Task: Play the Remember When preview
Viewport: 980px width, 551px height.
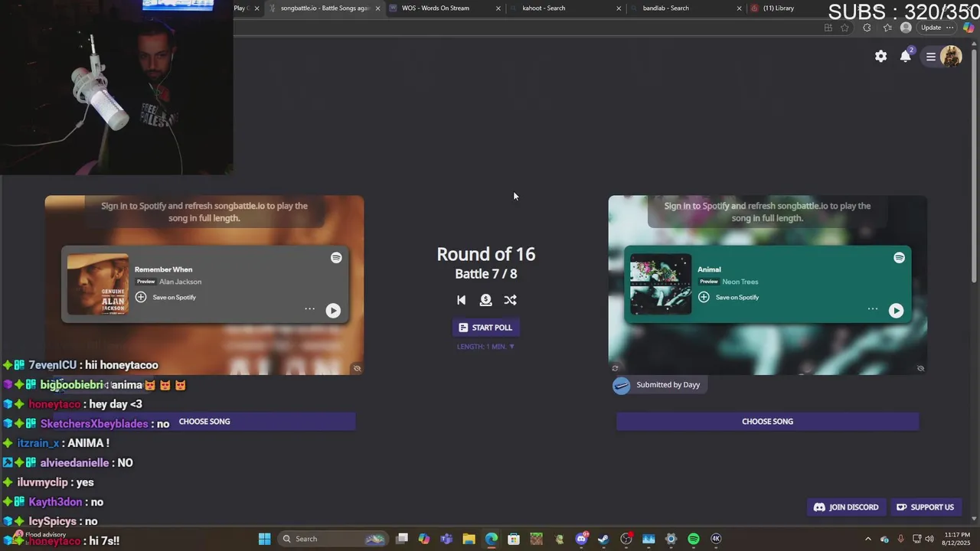Action: (x=333, y=310)
